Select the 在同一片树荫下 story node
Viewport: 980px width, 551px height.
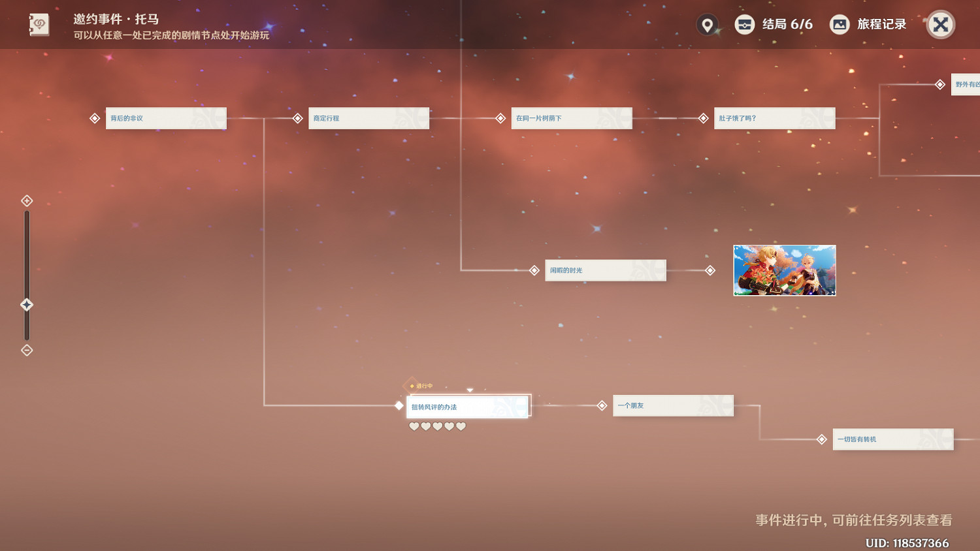[571, 118]
